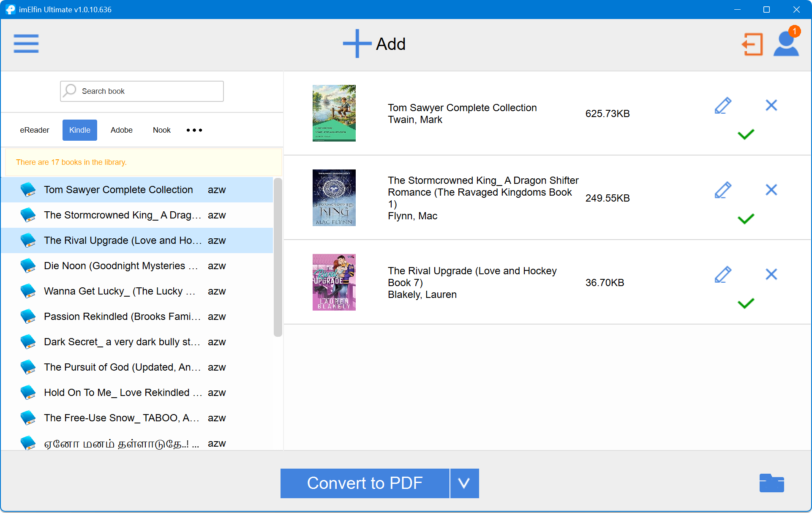Edit metadata for The Rival Upgrade
This screenshot has height=513, width=812.
pyautogui.click(x=723, y=274)
